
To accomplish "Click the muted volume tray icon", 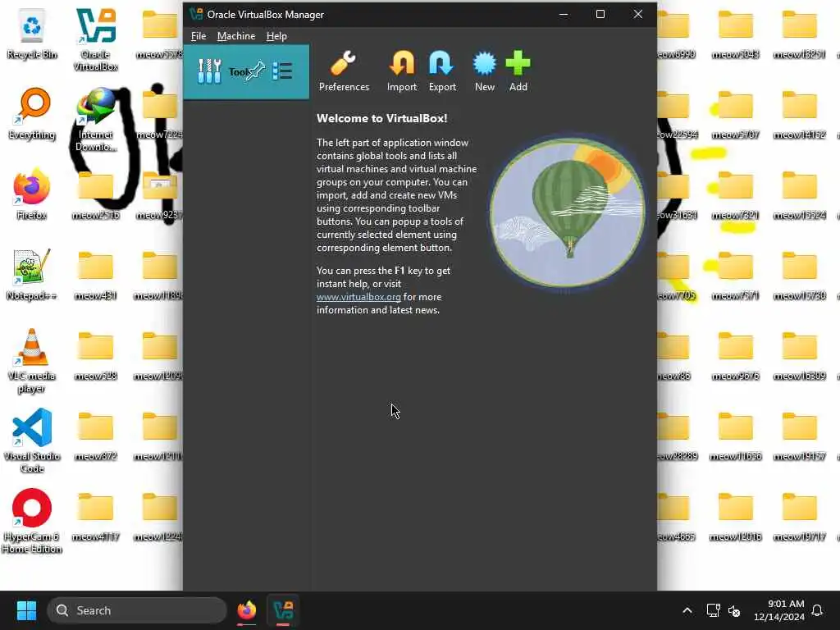I will point(734,610).
